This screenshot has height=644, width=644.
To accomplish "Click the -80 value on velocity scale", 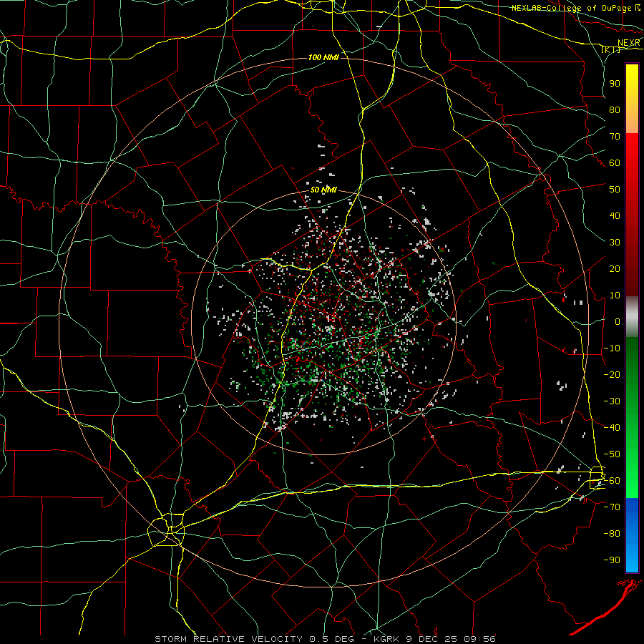I will click(612, 534).
